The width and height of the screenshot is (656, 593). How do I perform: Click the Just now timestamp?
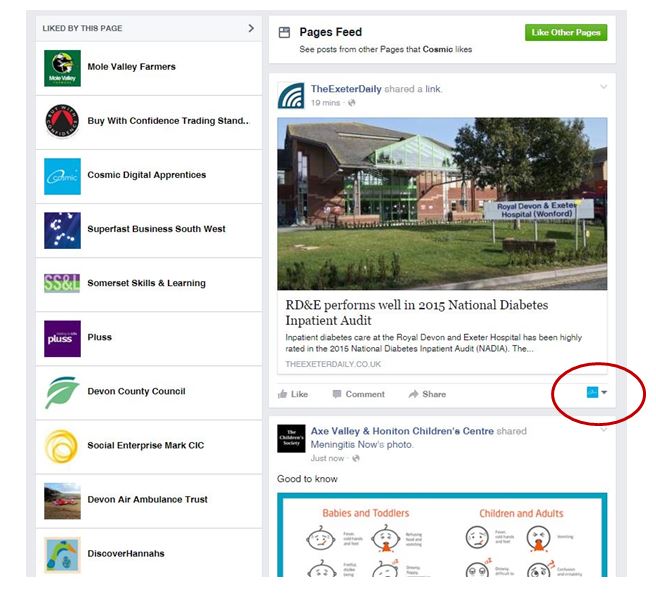(328, 458)
